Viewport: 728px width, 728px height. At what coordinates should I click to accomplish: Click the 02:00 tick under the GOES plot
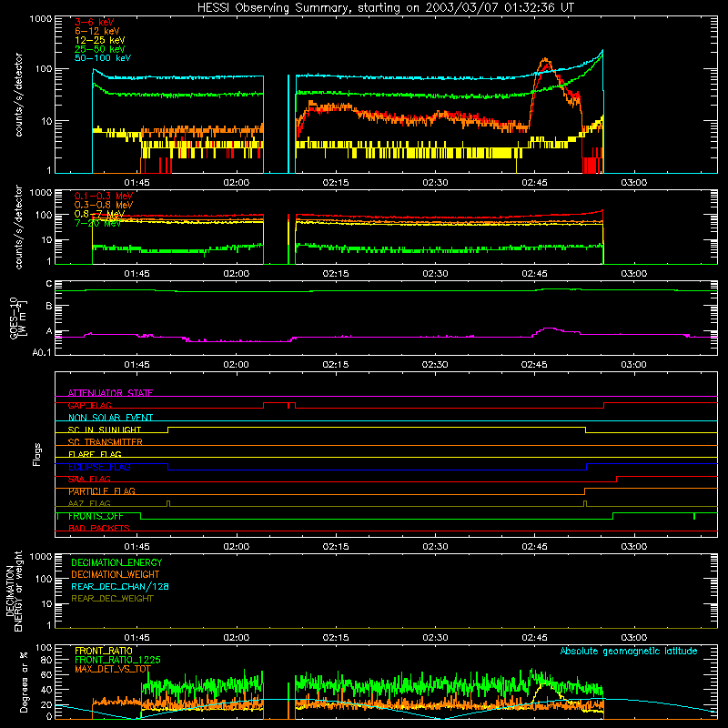(x=236, y=365)
